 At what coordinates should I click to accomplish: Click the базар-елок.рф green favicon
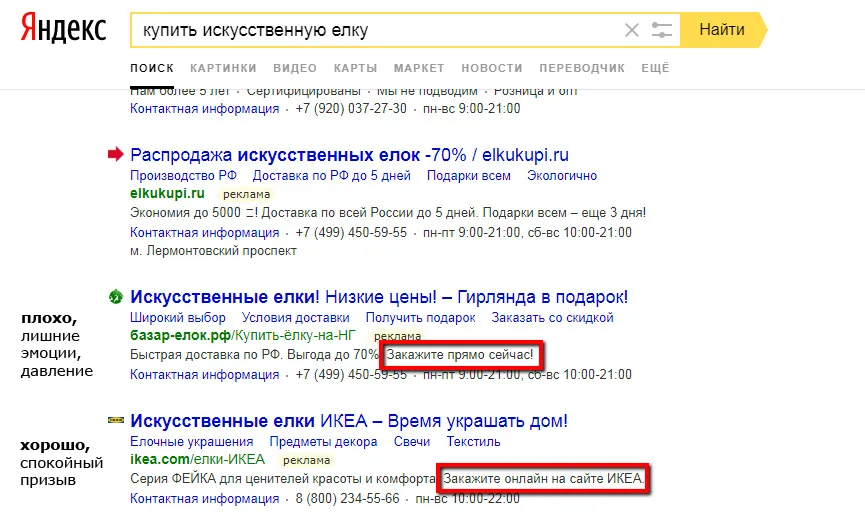click(115, 297)
